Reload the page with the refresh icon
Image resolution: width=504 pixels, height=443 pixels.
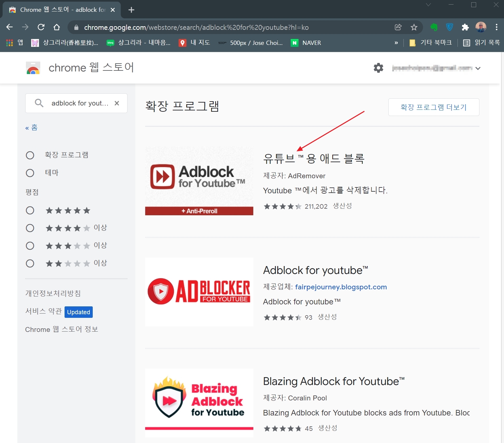[41, 27]
